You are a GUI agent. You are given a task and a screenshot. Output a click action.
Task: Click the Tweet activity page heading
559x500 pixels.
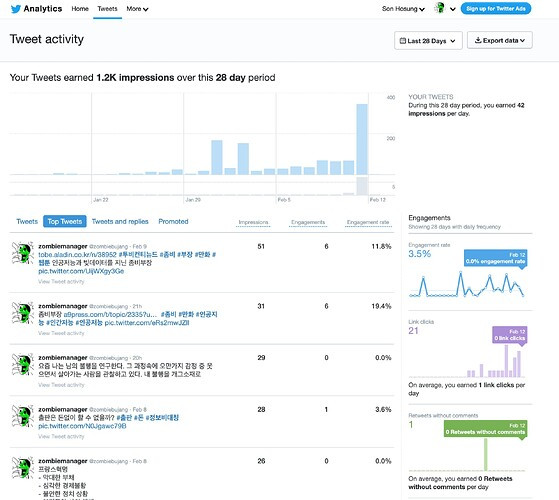(x=47, y=39)
